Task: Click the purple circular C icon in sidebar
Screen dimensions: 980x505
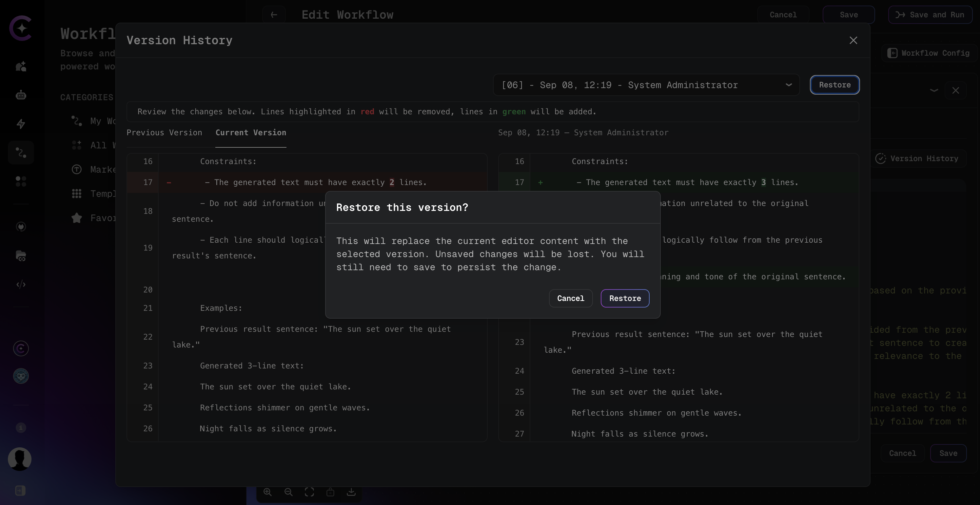Action: pyautogui.click(x=21, y=348)
